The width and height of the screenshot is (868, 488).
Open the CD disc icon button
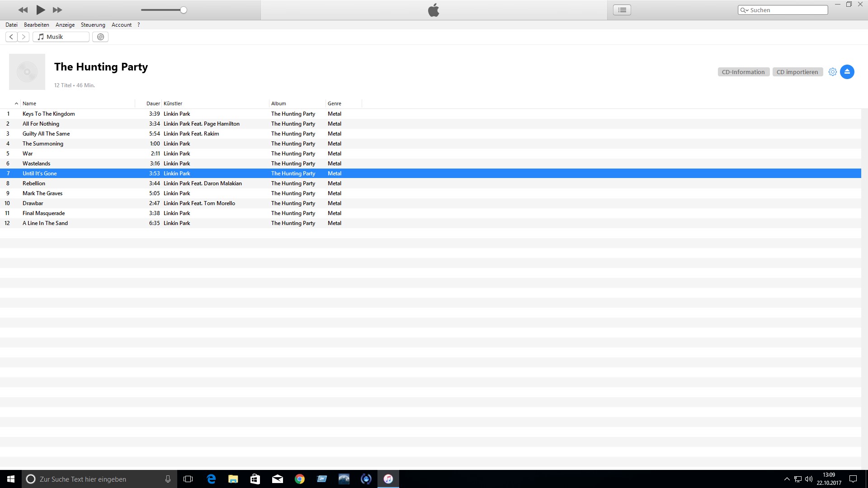click(x=100, y=37)
